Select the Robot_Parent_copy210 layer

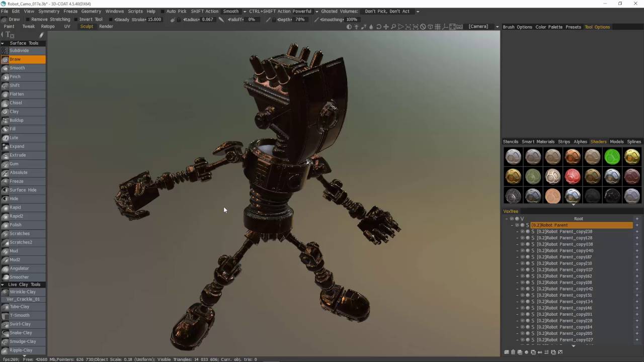click(565, 263)
